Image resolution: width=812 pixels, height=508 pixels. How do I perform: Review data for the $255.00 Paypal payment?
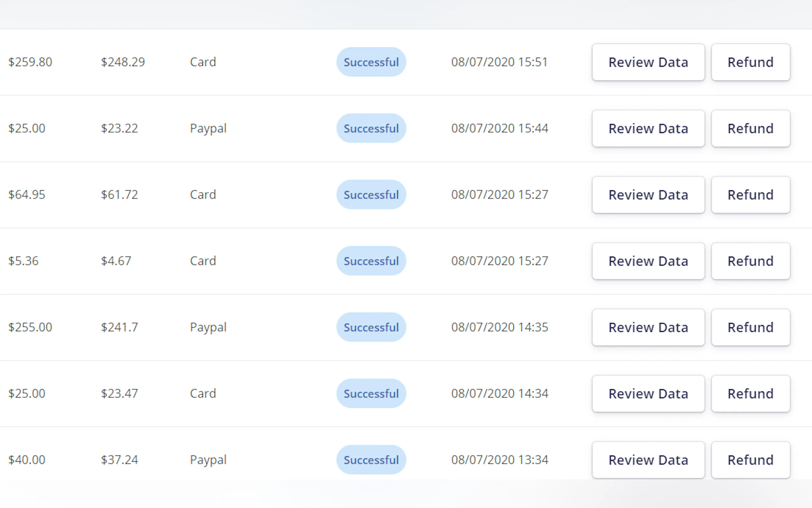(648, 327)
